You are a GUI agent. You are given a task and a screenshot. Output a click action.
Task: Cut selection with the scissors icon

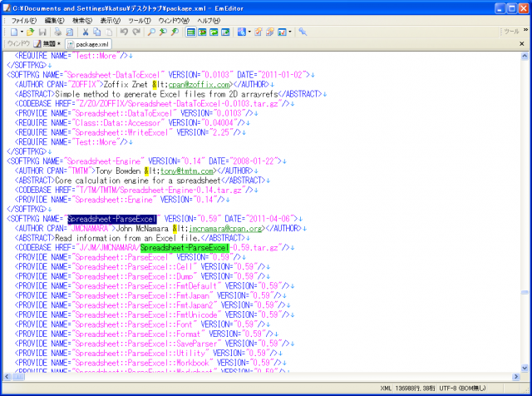click(x=86, y=32)
